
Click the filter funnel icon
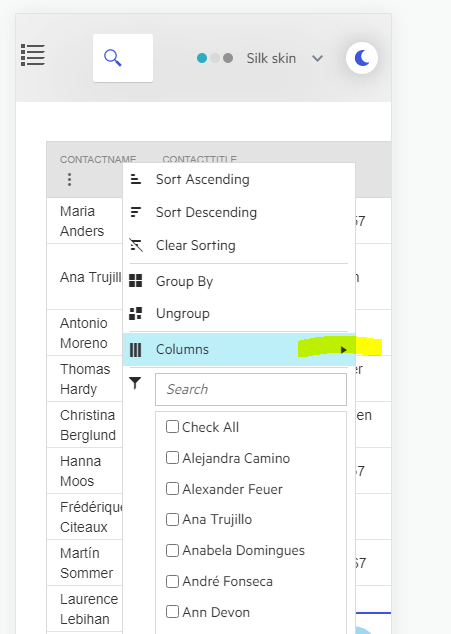135,383
